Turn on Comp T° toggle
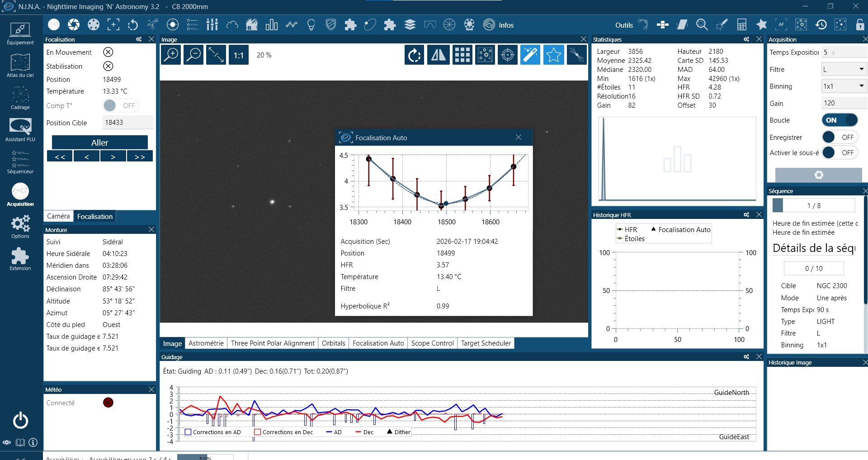The width and height of the screenshot is (868, 460). (x=120, y=105)
